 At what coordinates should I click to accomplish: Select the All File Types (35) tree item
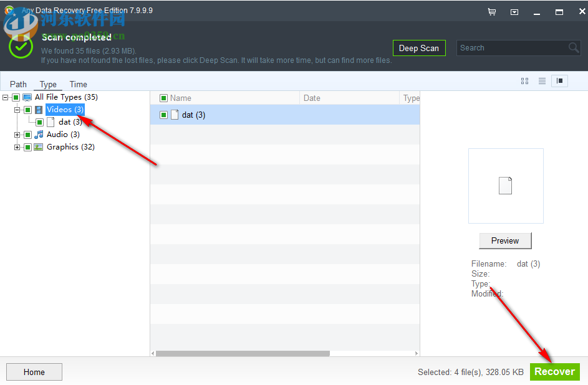66,97
